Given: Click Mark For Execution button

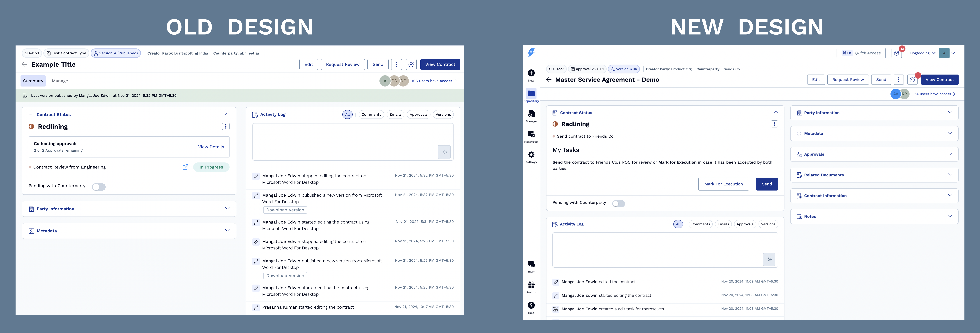Looking at the screenshot, I should click(723, 184).
